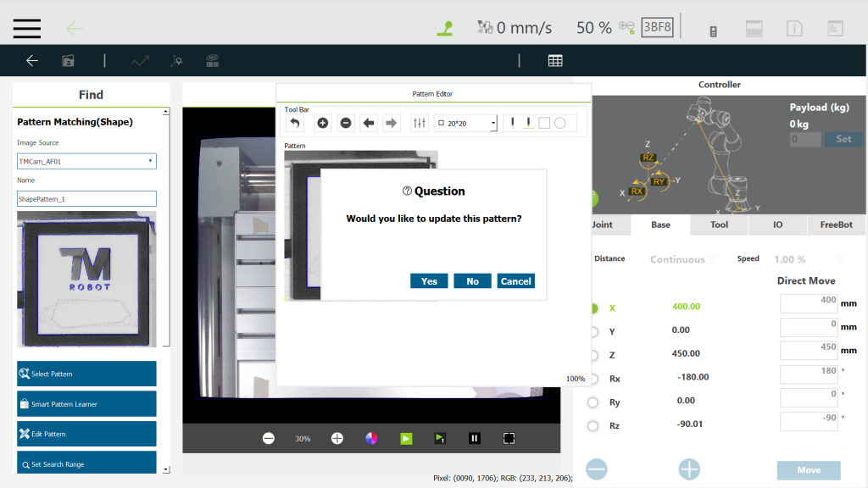Select the Rz axis radio button

tap(593, 425)
